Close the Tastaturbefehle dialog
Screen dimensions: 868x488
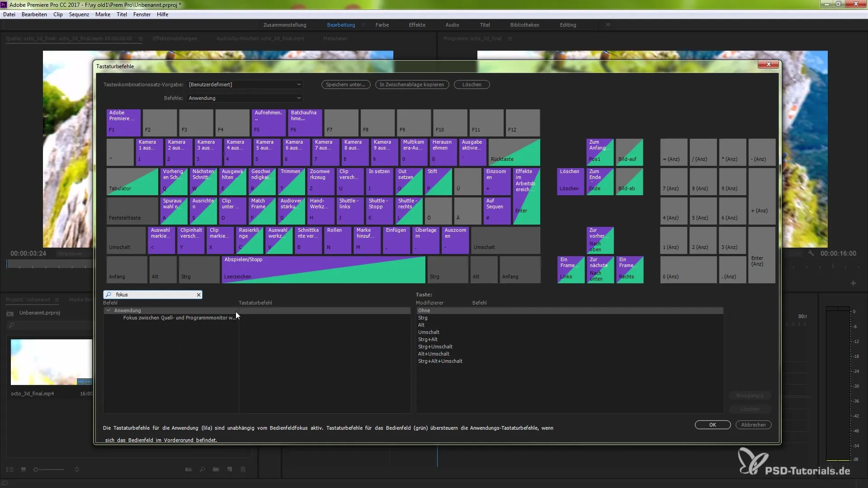coord(769,64)
